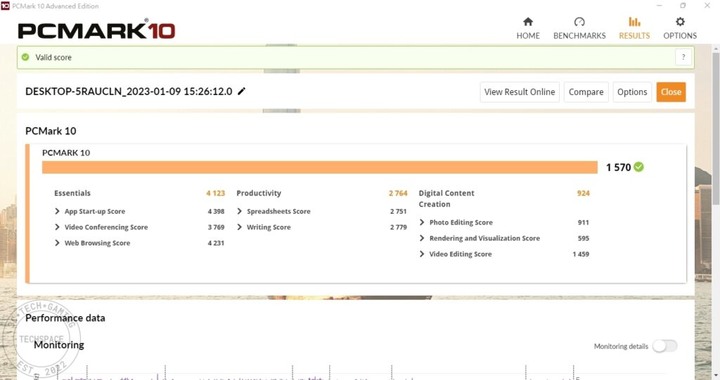The height and width of the screenshot is (380, 720).
Task: Click the Video Editing value 1 459
Action: click(580, 254)
